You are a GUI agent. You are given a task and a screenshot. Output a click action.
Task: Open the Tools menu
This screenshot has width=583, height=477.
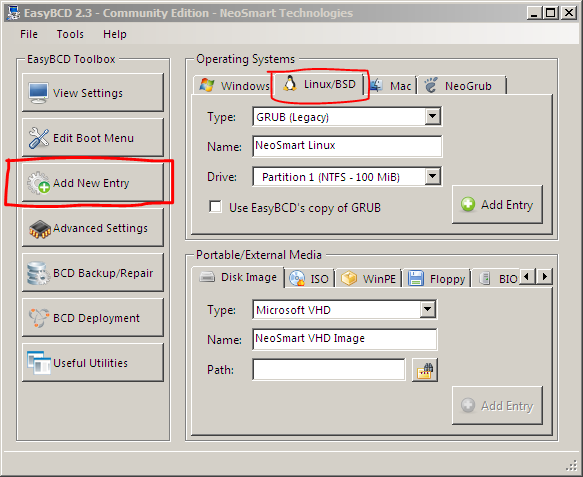click(x=70, y=34)
